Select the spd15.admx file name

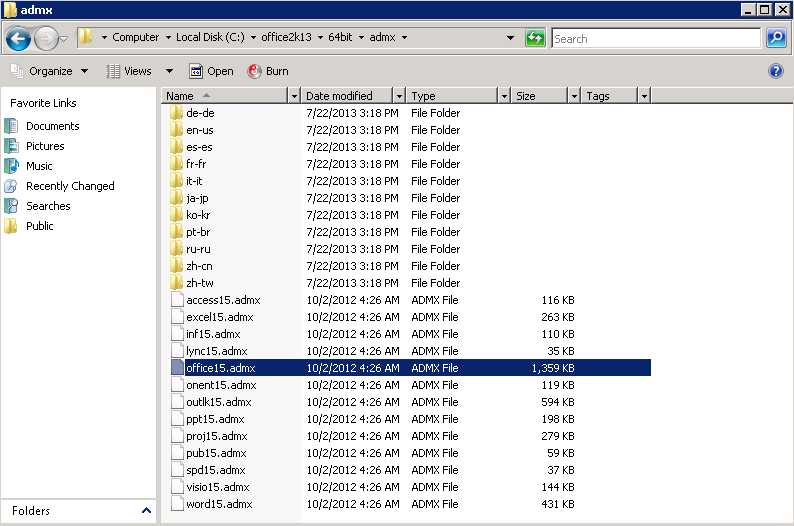tap(216, 470)
